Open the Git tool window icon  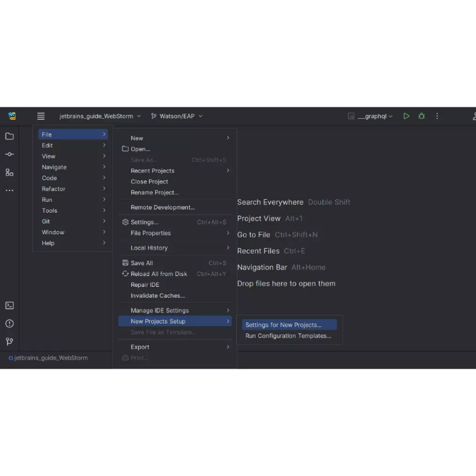click(10, 341)
